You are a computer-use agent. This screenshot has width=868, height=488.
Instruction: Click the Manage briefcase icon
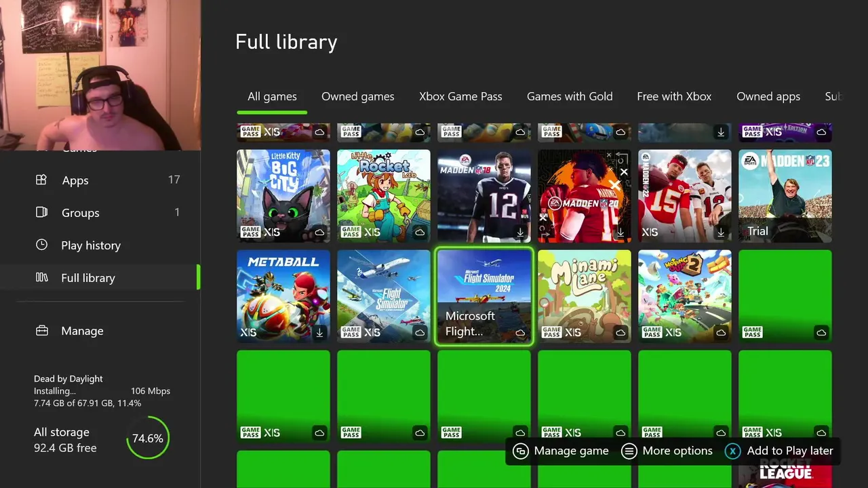pyautogui.click(x=41, y=331)
